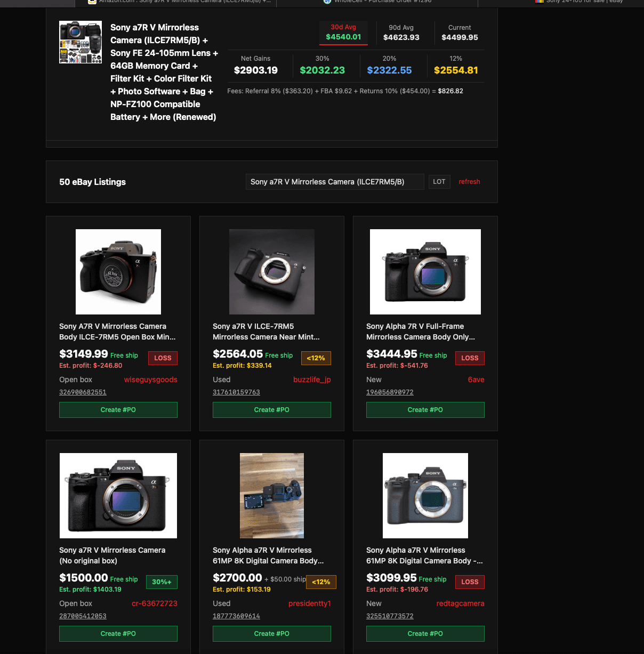Click the + $50.00 ship text
Screen dimensions: 644x654
pos(285,579)
